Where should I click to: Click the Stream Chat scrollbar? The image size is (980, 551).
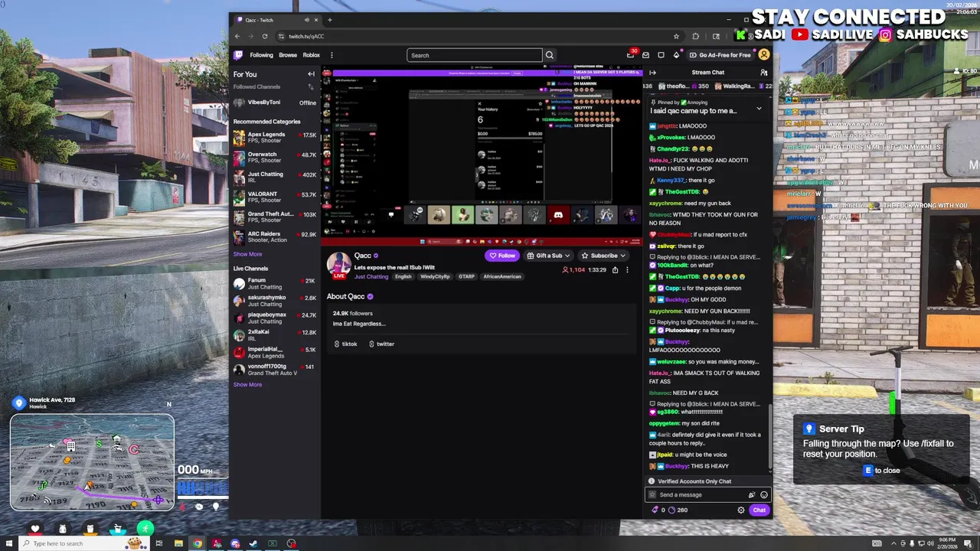point(770,439)
